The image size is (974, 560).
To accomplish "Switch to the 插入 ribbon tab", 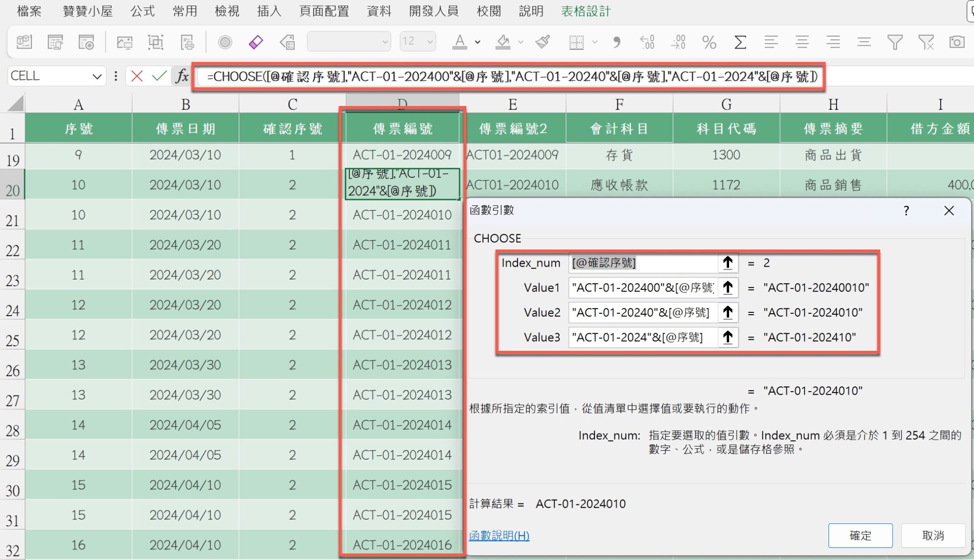I will pos(269,11).
